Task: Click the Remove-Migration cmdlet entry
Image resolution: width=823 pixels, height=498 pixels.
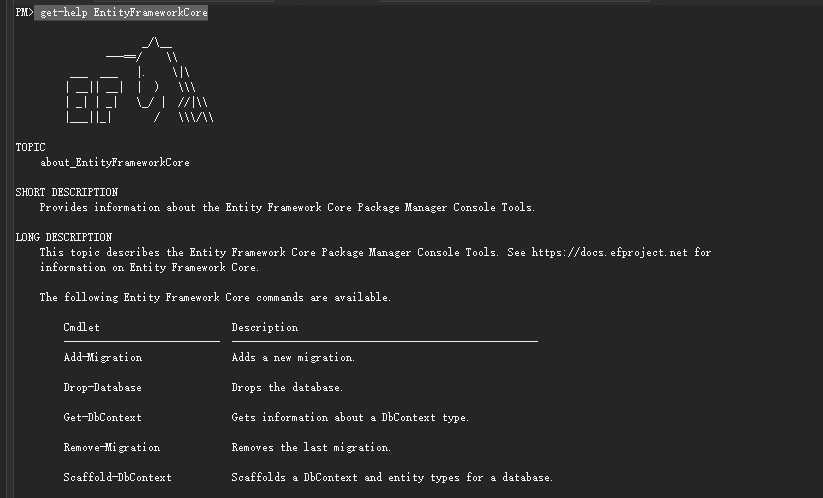Action: pyautogui.click(x=112, y=447)
